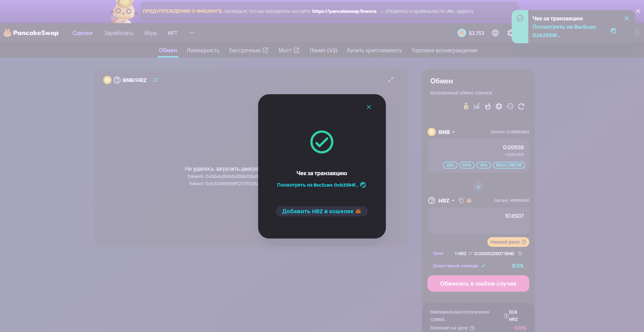Open recent transactions history icon
The image size is (644, 332).
[x=510, y=106]
